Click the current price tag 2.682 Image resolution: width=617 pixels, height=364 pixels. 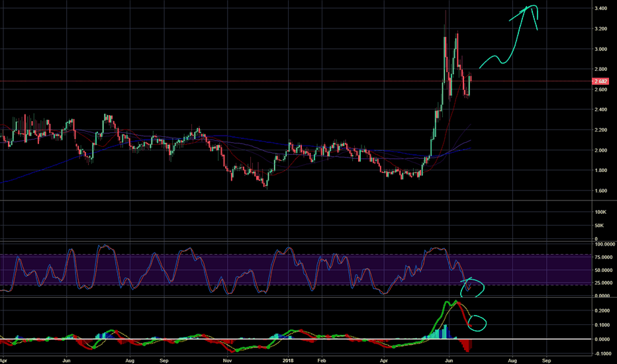pyautogui.click(x=600, y=81)
